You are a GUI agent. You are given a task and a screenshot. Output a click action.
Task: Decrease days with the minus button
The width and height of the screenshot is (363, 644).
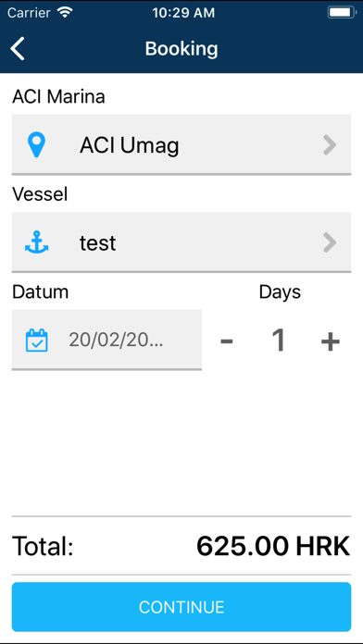pyautogui.click(x=227, y=341)
